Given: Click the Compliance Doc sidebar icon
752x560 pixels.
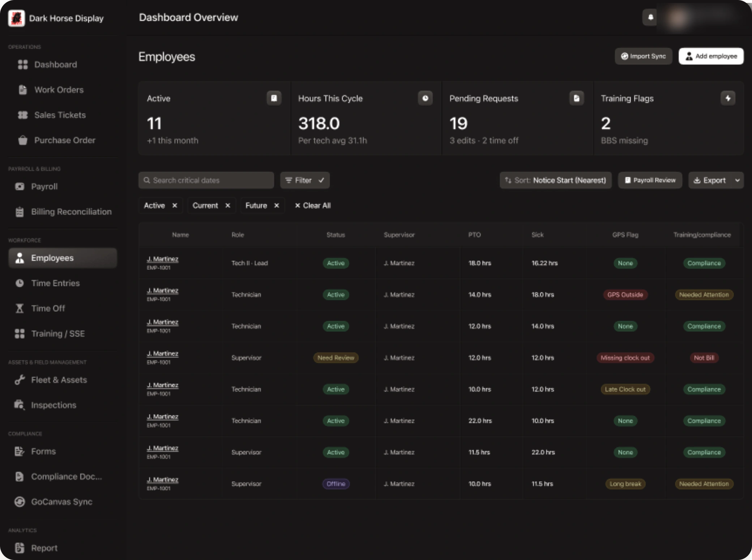Looking at the screenshot, I should (x=20, y=477).
